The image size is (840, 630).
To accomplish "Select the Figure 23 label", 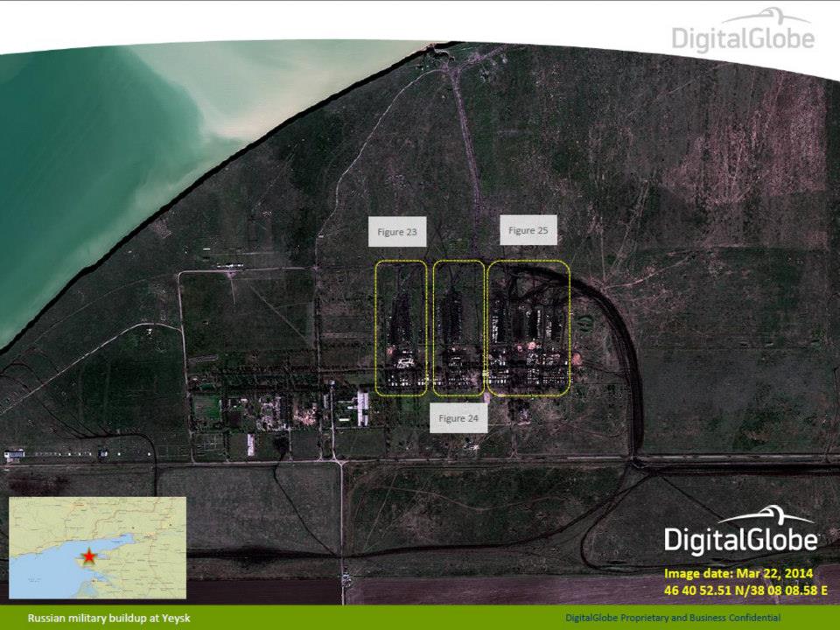I will pyautogui.click(x=396, y=233).
